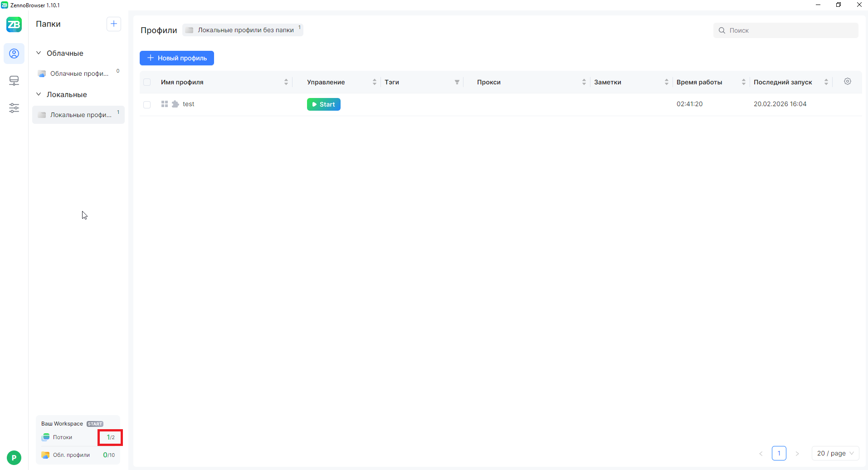Viewport: 868px width, 470px height.
Task: Open the settings sliders sidebar icon
Action: [14, 108]
